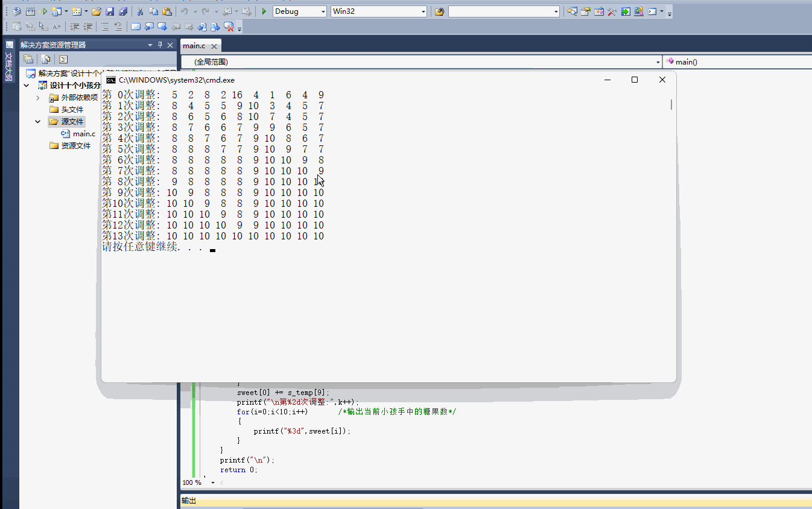Screen dimensions: 812x509
Task: Click the 'sweet[0] += s_temp[9];' code line
Action: 283,393
